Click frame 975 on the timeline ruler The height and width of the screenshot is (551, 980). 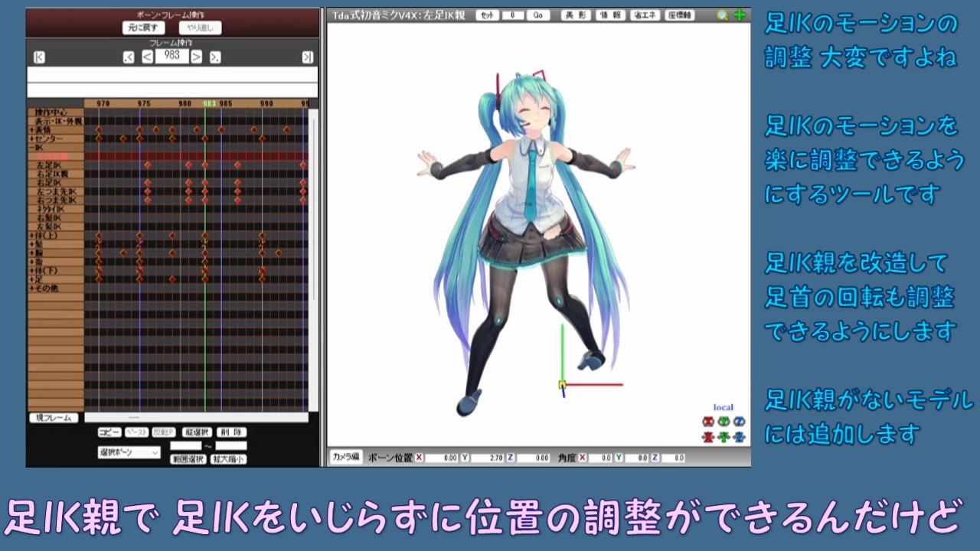pos(143,103)
